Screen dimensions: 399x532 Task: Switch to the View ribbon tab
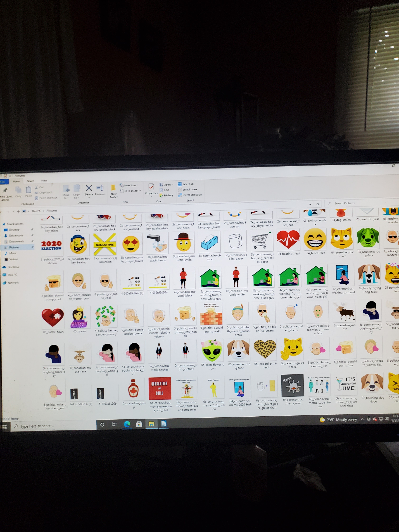pyautogui.click(x=44, y=181)
